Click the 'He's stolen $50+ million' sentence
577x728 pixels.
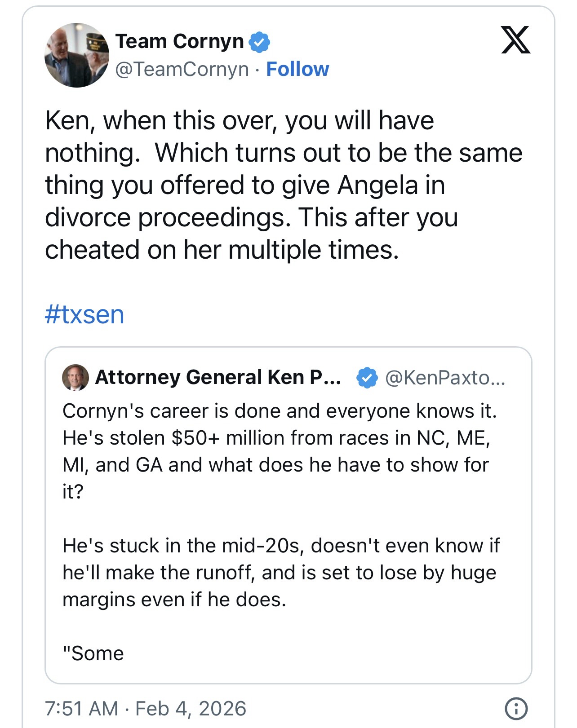point(276,438)
